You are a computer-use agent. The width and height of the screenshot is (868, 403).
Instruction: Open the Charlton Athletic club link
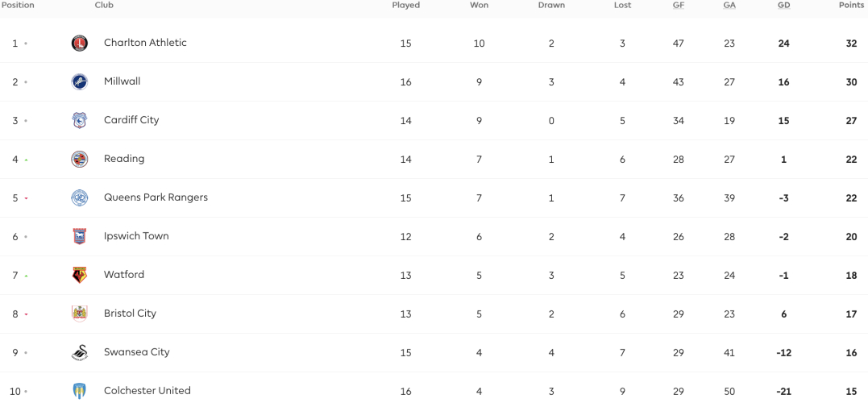[145, 43]
